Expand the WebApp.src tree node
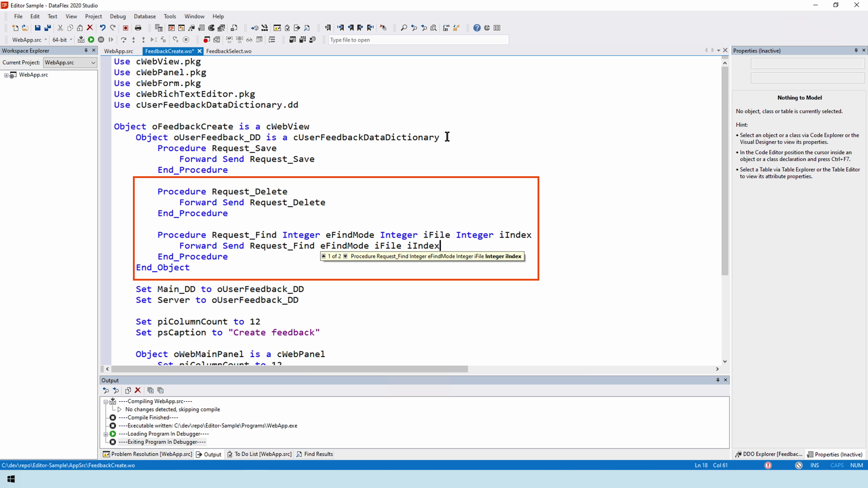 [x=6, y=75]
